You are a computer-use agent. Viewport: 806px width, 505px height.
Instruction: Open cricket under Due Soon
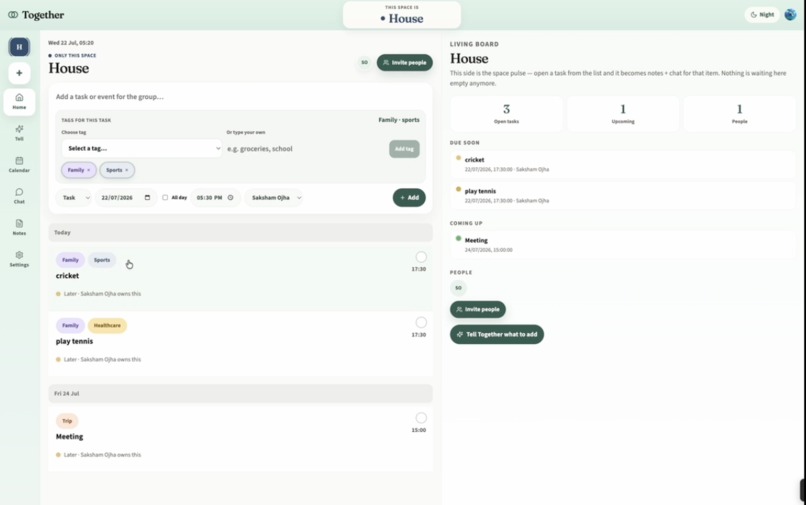[622, 164]
